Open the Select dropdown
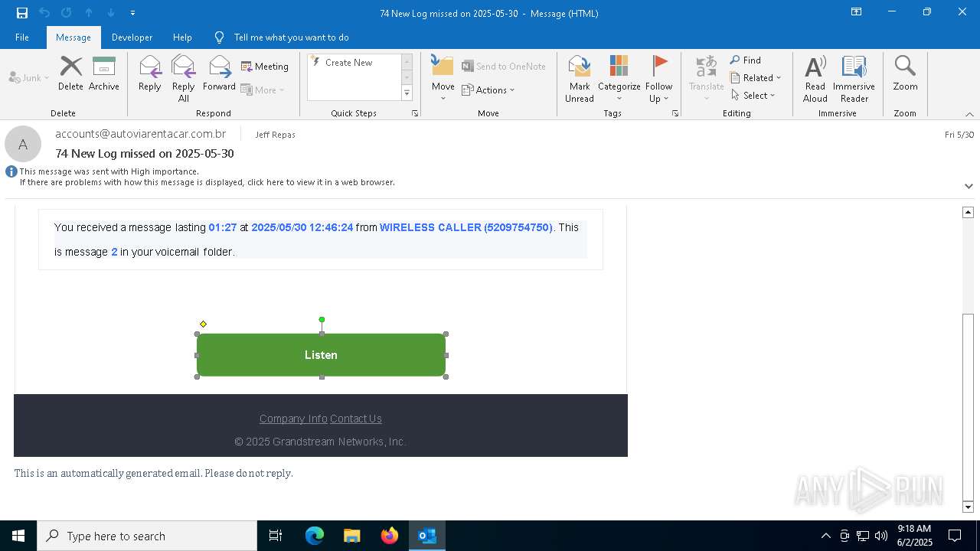980x551 pixels. click(x=753, y=96)
